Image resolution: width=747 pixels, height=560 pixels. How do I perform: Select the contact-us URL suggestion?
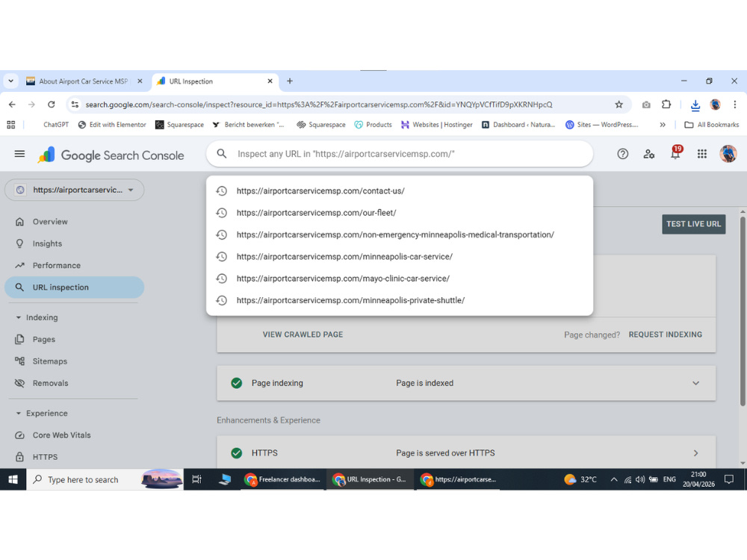[400, 191]
